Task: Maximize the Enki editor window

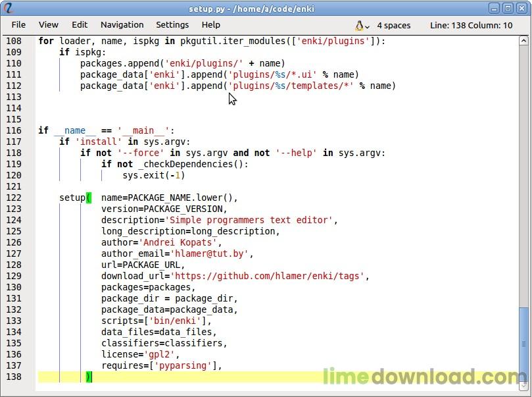Action: (x=508, y=8)
